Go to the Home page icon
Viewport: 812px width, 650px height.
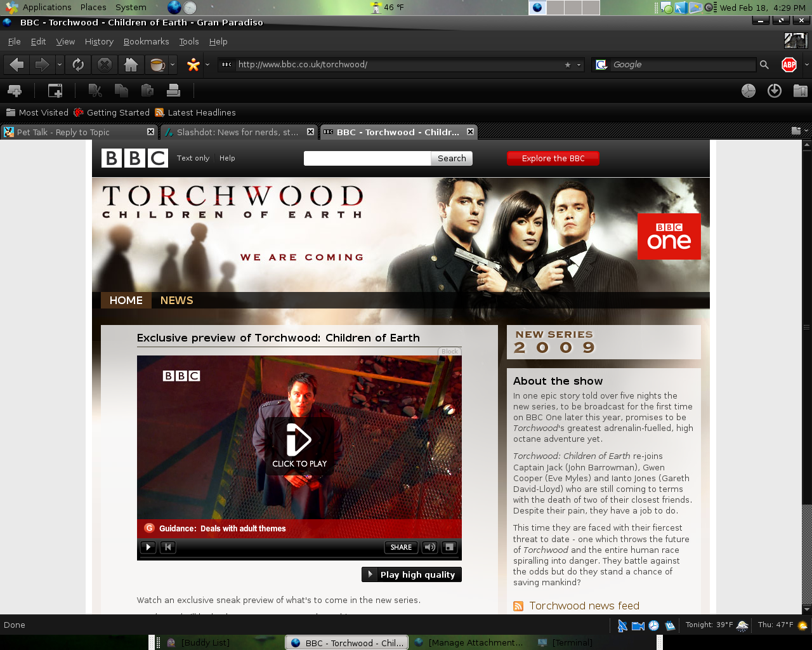pos(131,65)
